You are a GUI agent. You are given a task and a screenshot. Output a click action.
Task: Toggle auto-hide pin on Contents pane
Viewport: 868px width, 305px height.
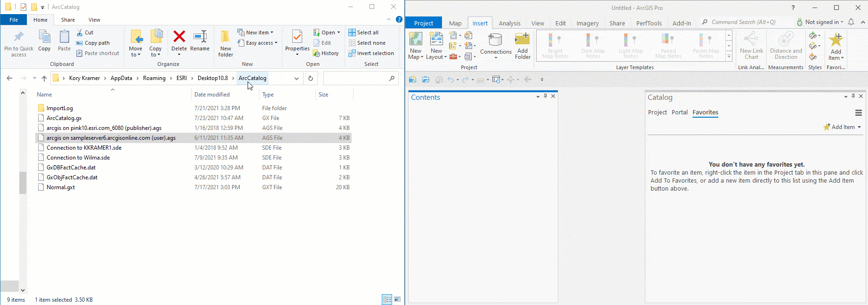click(546, 96)
